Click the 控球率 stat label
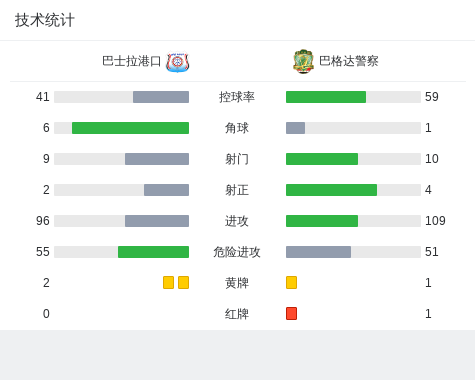Image resolution: width=475 pixels, height=380 pixels. [237, 97]
